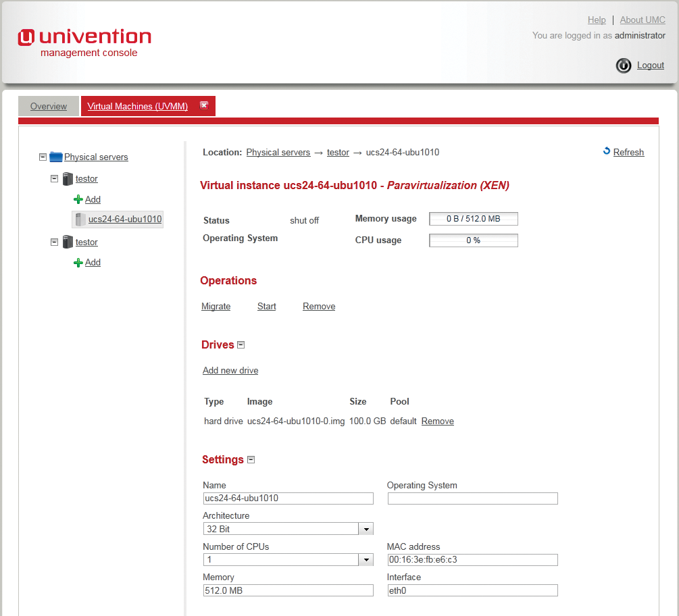679x616 pixels.
Task: Click the CPU usage progress bar
Action: coord(473,240)
